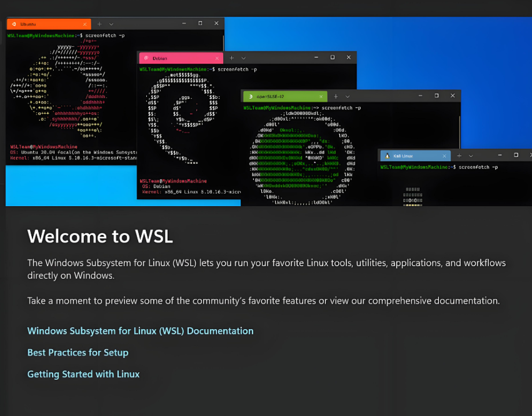Open profile dropdown in openSUSE window

[x=348, y=97]
